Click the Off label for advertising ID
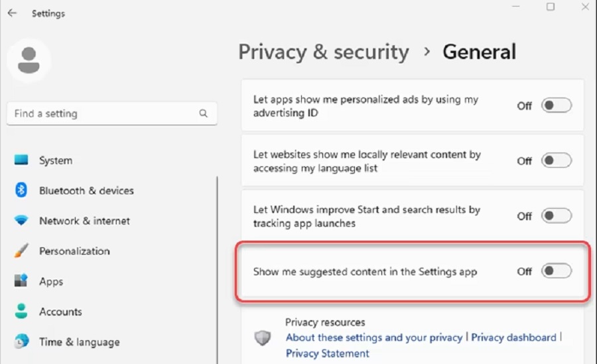The width and height of the screenshot is (597, 364). 524,106
